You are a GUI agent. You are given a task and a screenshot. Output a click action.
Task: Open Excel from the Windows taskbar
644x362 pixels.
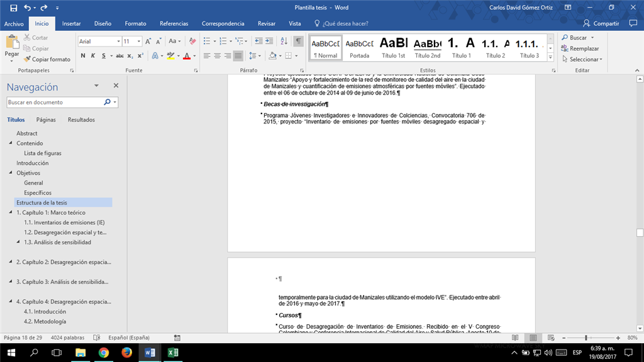[x=173, y=353]
